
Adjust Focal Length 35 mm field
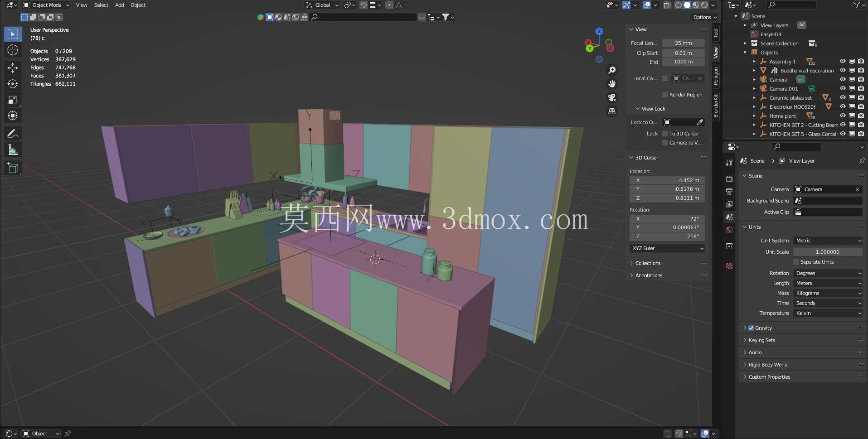683,43
